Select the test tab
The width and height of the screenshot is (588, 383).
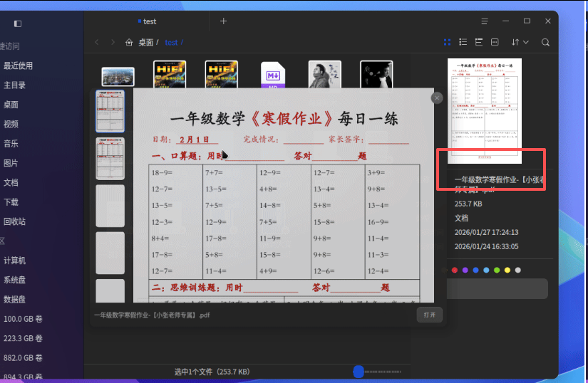[147, 21]
